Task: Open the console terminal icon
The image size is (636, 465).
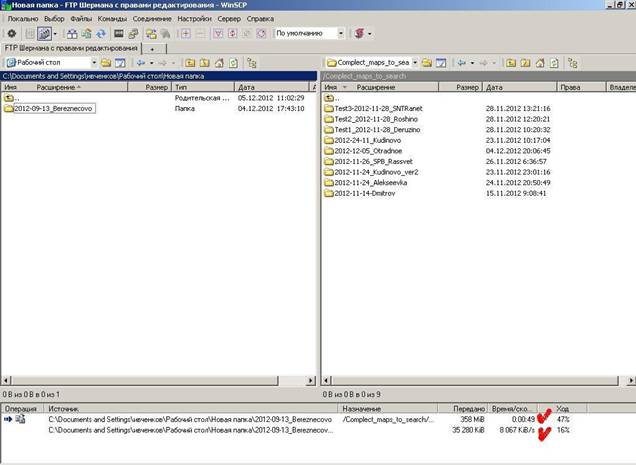Action: point(118,34)
